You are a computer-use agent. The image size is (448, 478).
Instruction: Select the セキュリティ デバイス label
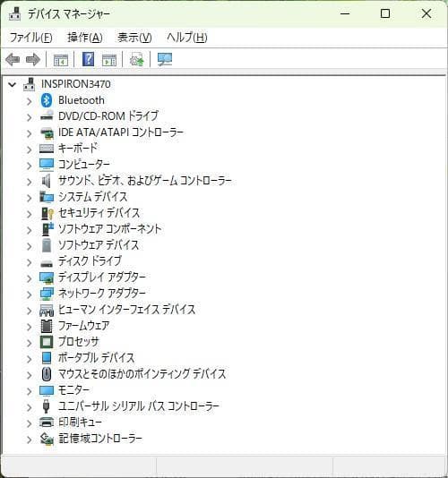pos(99,213)
